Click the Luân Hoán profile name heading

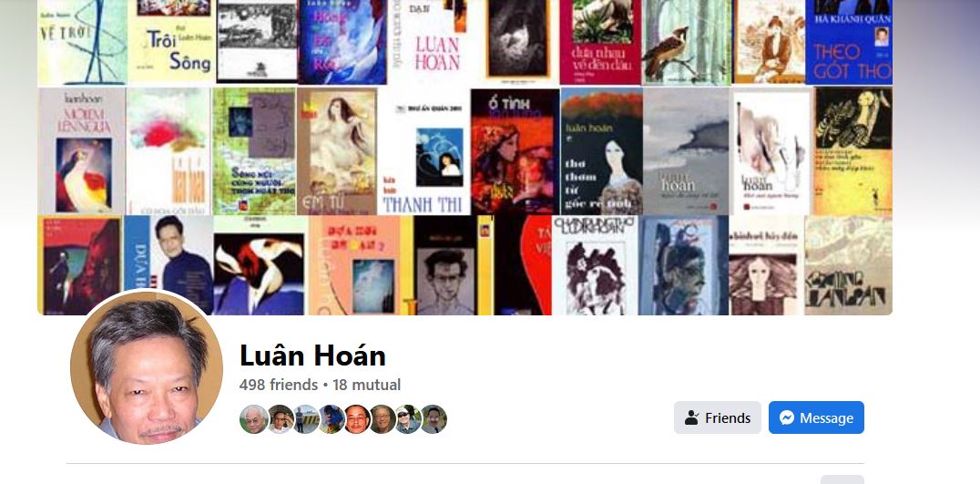tap(312, 355)
